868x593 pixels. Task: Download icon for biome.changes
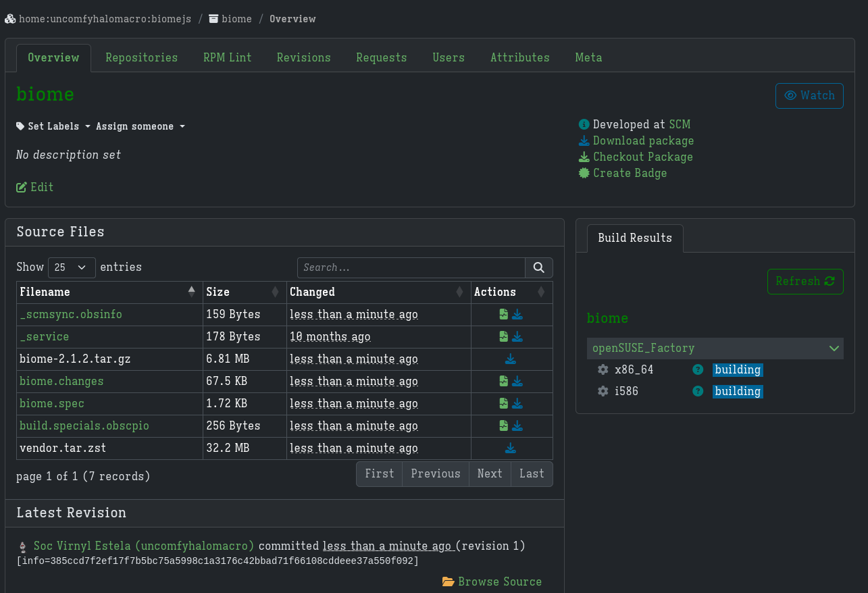tap(517, 381)
